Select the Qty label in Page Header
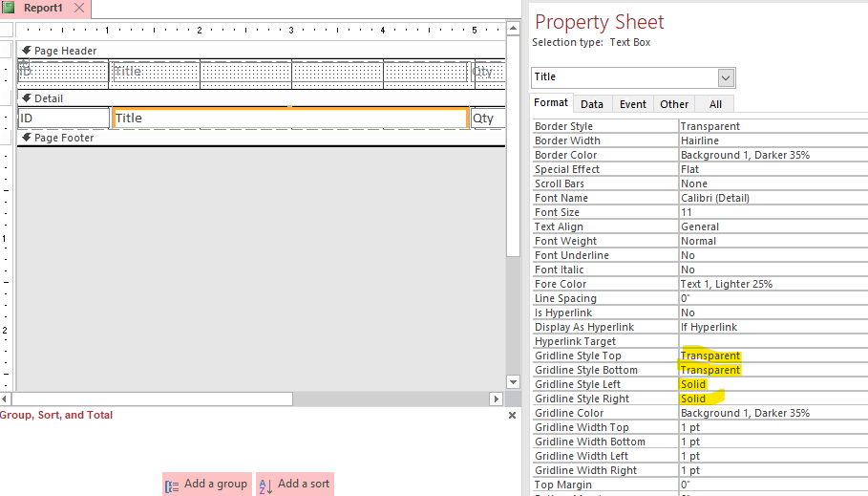This screenshot has height=496, width=868. click(488, 72)
